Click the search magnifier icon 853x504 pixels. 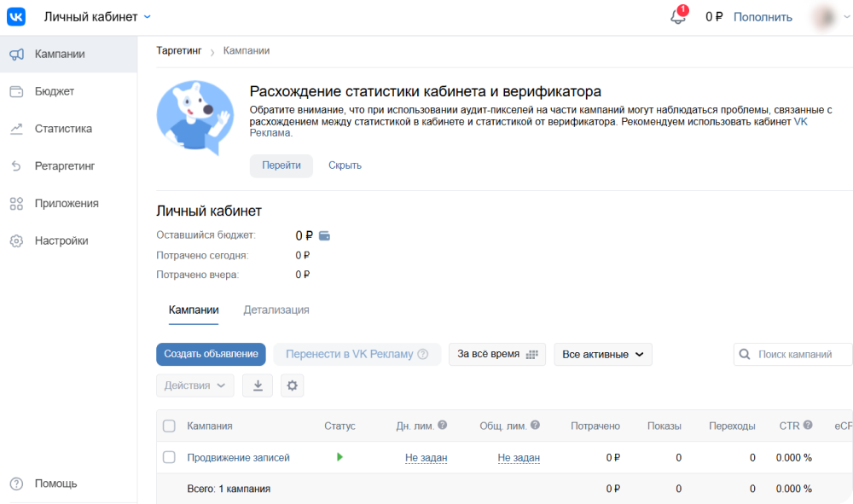[x=744, y=355]
